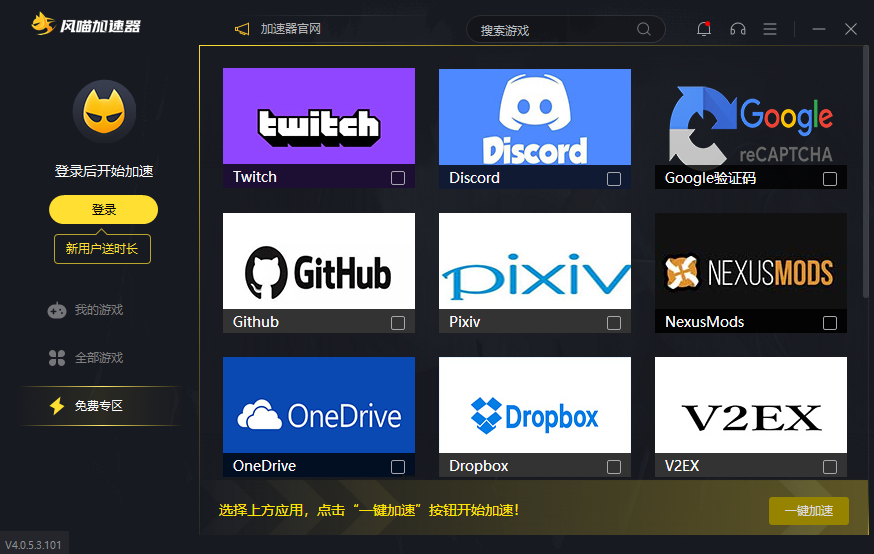Click the cat avatar profile icon
874x554 pixels.
point(104,111)
